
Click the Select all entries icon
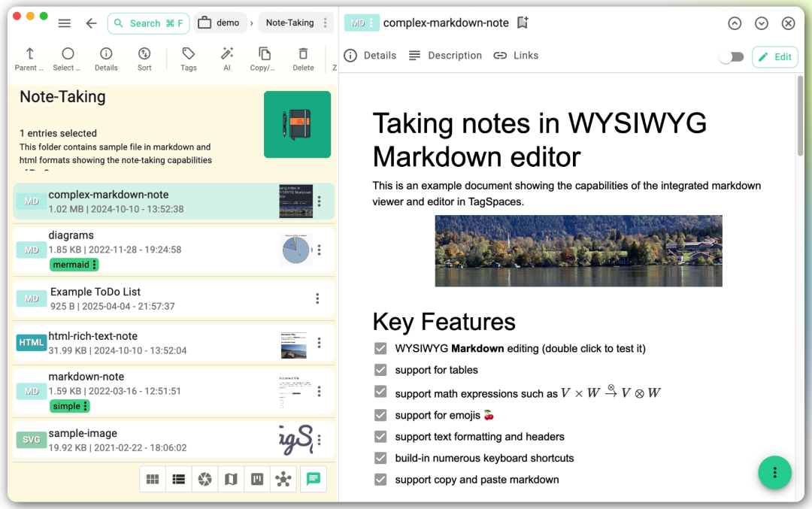68,59
